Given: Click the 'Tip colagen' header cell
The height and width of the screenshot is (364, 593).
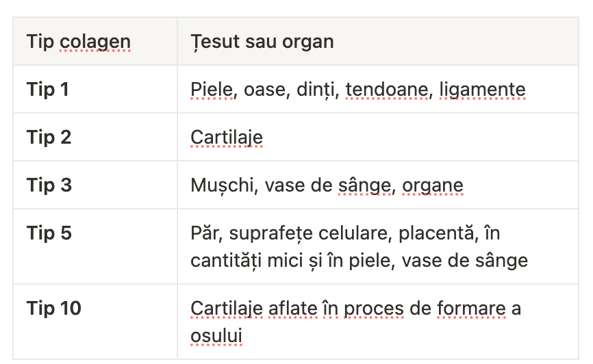Looking at the screenshot, I should point(95,41).
